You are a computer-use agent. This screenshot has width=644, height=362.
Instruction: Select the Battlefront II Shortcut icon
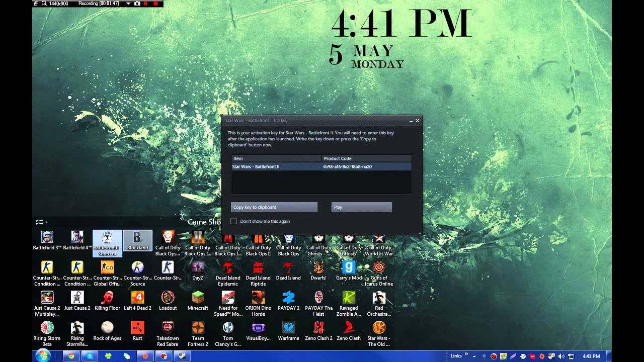(x=107, y=243)
